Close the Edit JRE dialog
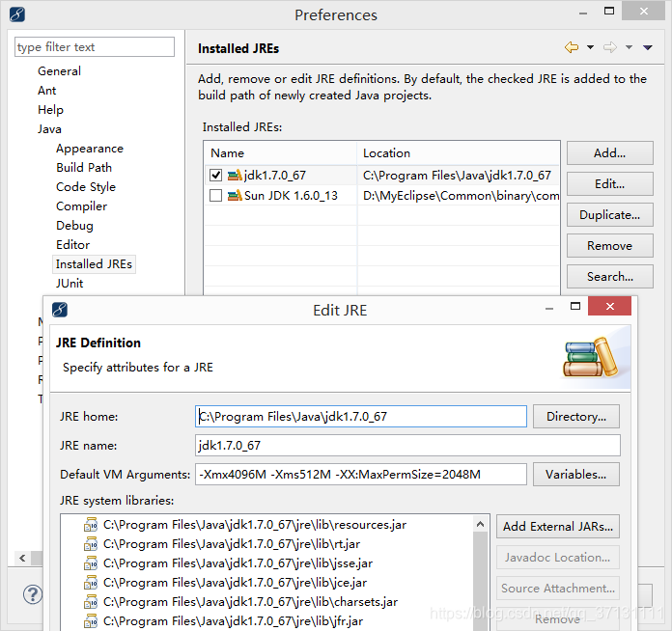672x631 pixels. (610, 306)
